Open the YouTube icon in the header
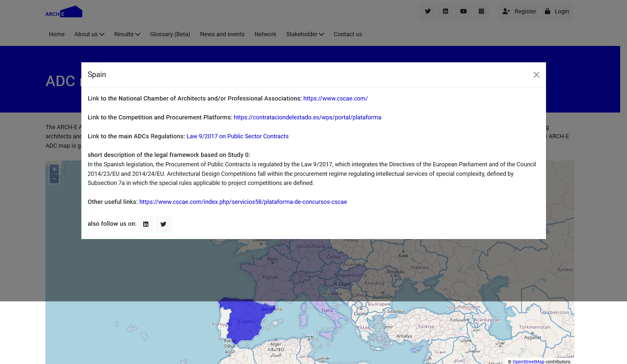The height and width of the screenshot is (364, 627). (x=463, y=11)
